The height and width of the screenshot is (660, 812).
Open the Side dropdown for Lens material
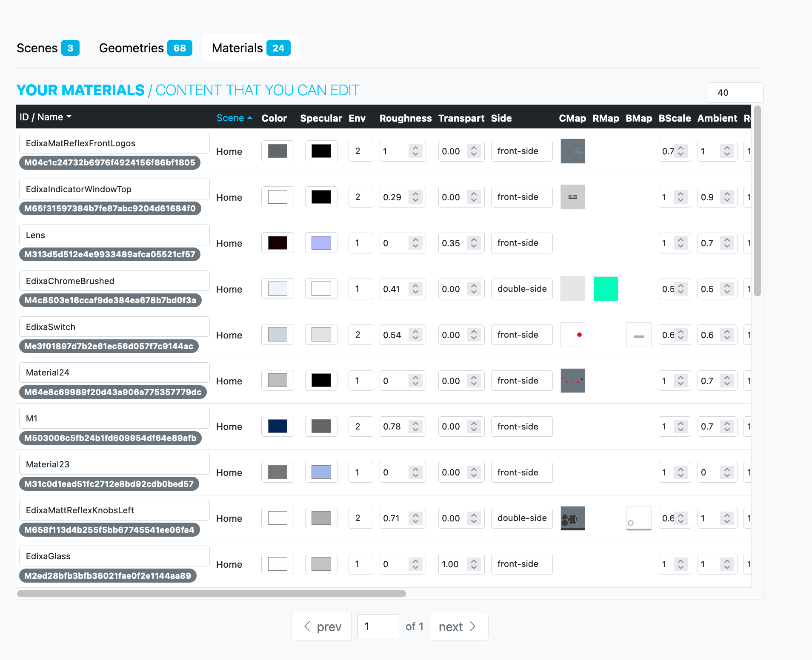(x=521, y=243)
